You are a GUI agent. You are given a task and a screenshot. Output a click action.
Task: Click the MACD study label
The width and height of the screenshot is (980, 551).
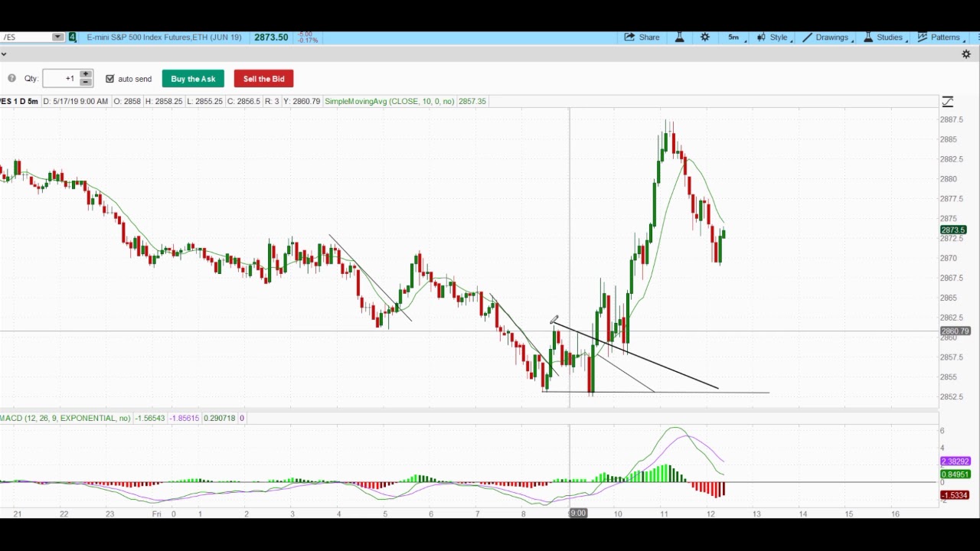65,419
